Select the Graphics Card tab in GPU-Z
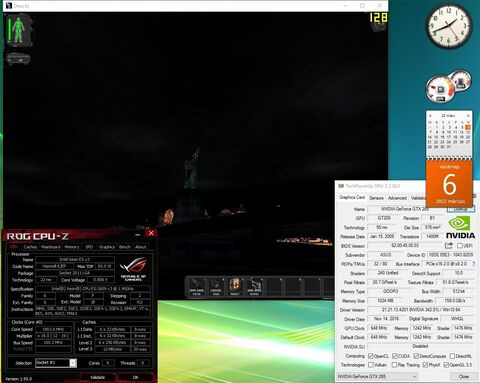 pyautogui.click(x=352, y=197)
